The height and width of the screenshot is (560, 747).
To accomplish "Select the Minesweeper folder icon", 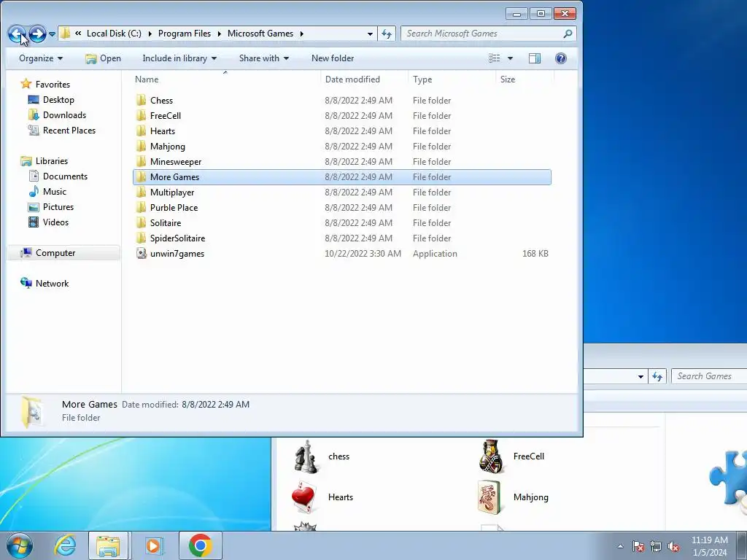I will click(x=141, y=161).
